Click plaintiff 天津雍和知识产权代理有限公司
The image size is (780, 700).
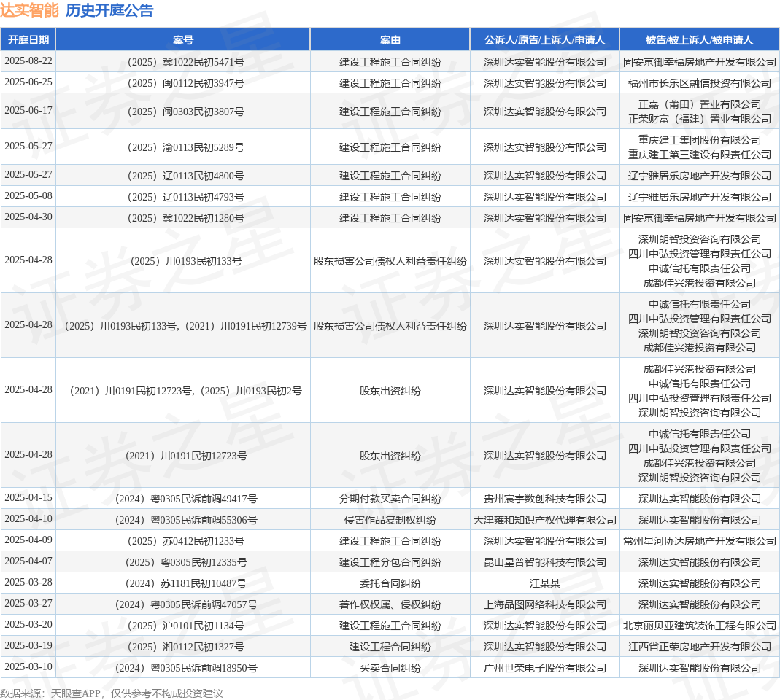click(x=545, y=520)
